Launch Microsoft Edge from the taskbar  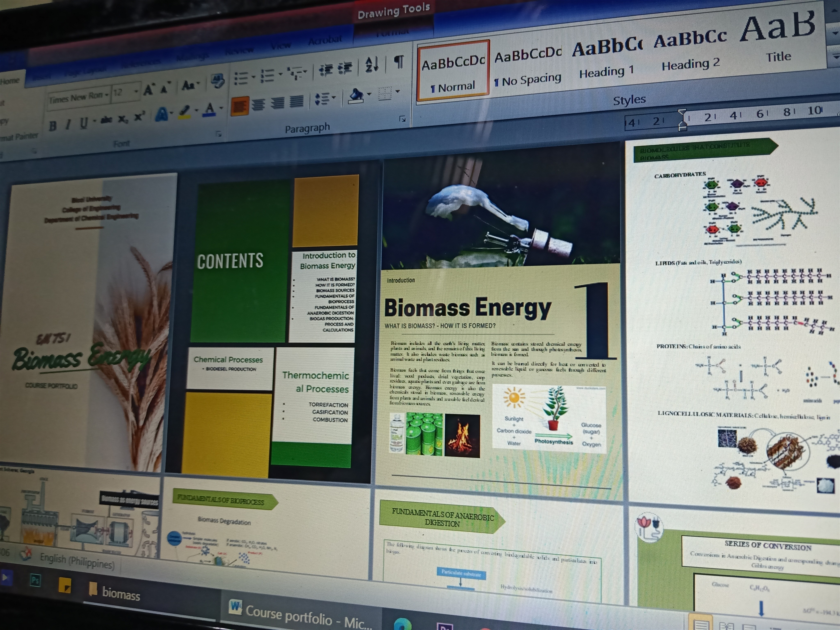pyautogui.click(x=403, y=625)
